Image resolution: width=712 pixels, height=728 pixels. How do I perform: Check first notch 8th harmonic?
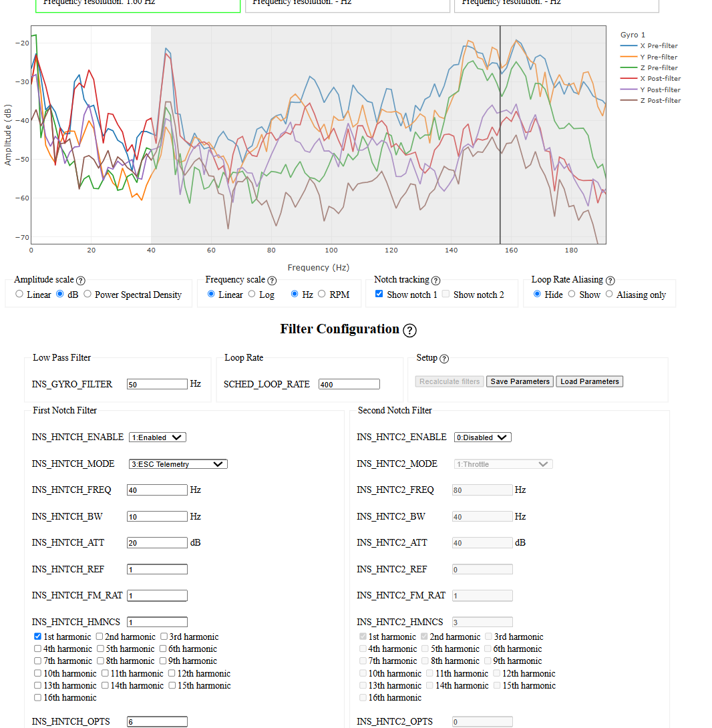pyautogui.click(x=100, y=661)
